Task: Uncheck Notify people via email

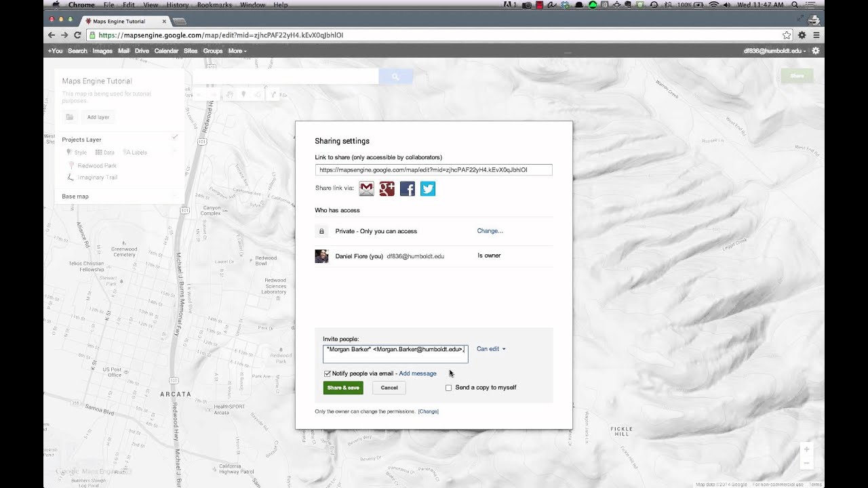Action: click(x=328, y=373)
